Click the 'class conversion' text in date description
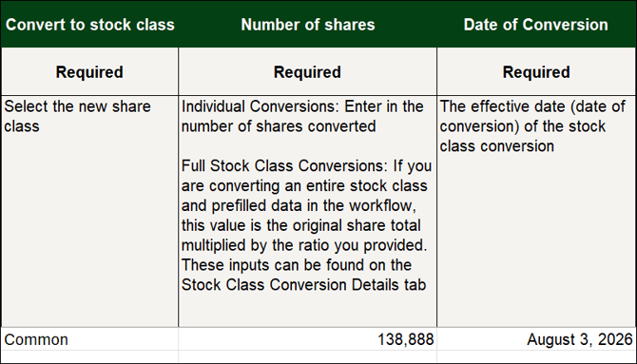The width and height of the screenshot is (637, 364). [x=497, y=145]
